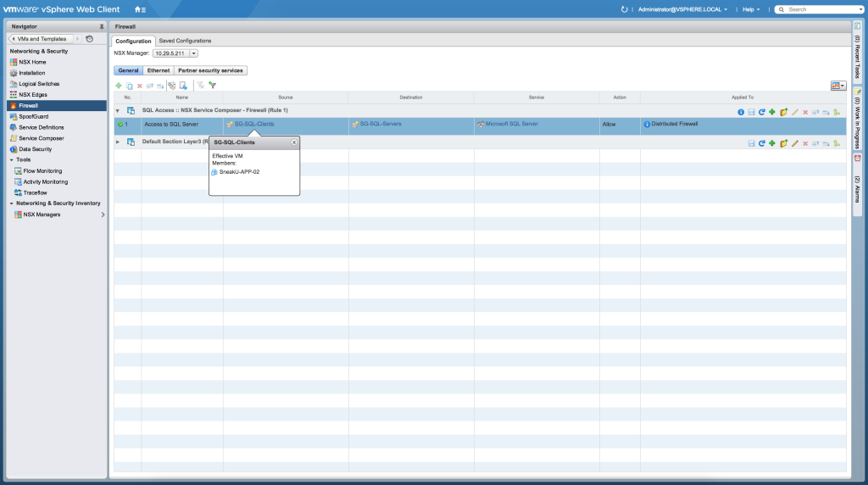The image size is (868, 485).
Task: Click the SG-SQL-Servers destination link
Action: coord(381,124)
